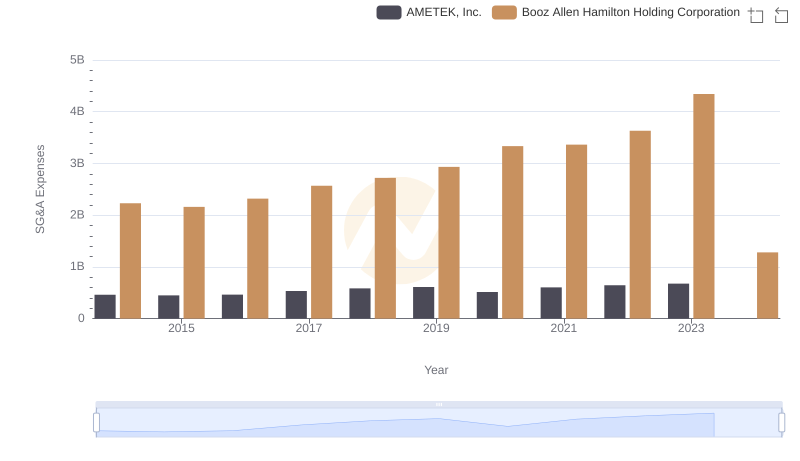The image size is (800, 461).
Task: Select the AMETEK bar for 2015
Action: click(x=168, y=306)
